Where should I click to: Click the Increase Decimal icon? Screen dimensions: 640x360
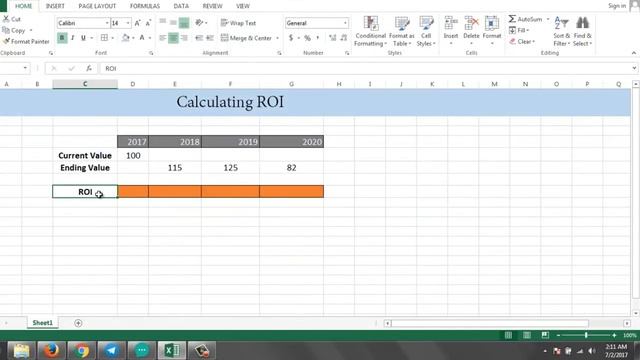332,38
